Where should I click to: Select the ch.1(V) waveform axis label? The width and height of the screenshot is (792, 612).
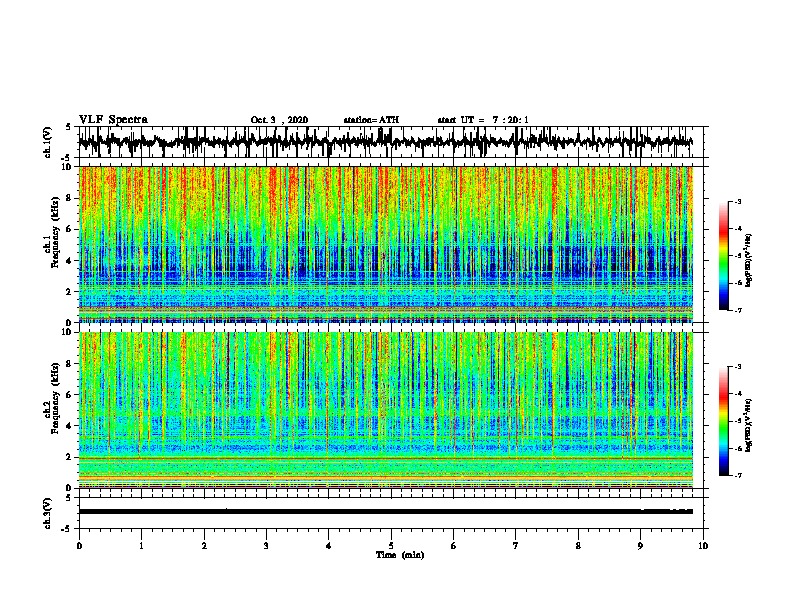click(x=48, y=142)
